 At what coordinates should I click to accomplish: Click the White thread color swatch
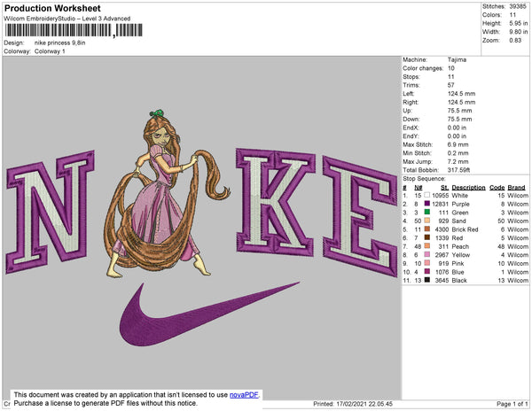[426, 195]
